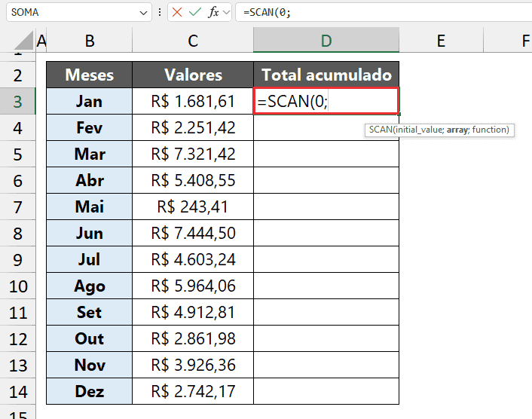Click the array argument in the tooltip
This screenshot has height=419, width=532.
pos(457,130)
